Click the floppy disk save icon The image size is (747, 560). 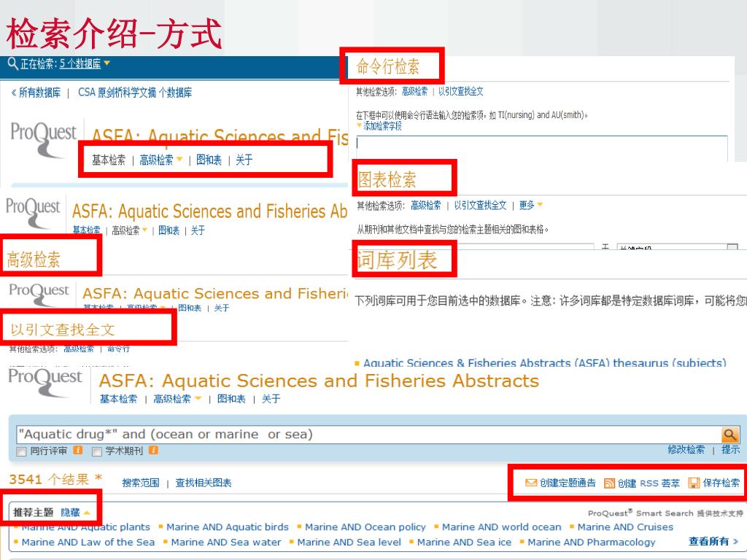point(694,483)
